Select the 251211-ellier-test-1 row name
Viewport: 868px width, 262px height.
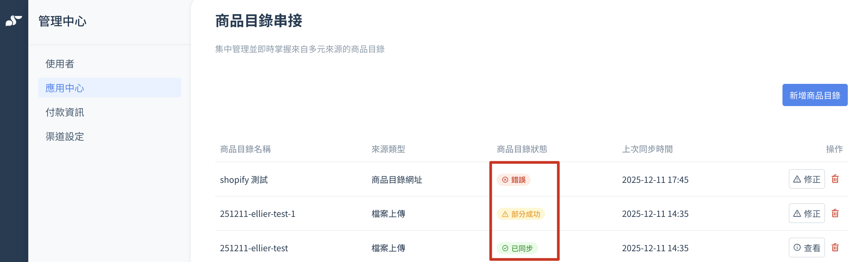coord(258,214)
